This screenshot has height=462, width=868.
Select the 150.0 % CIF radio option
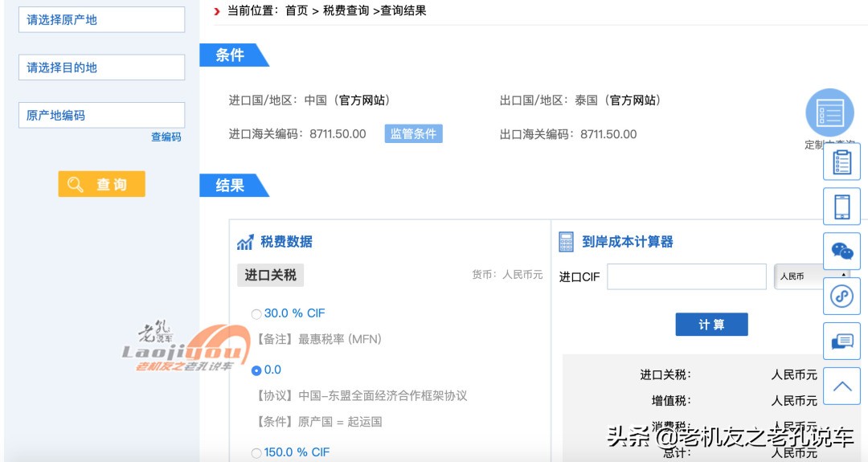256,453
